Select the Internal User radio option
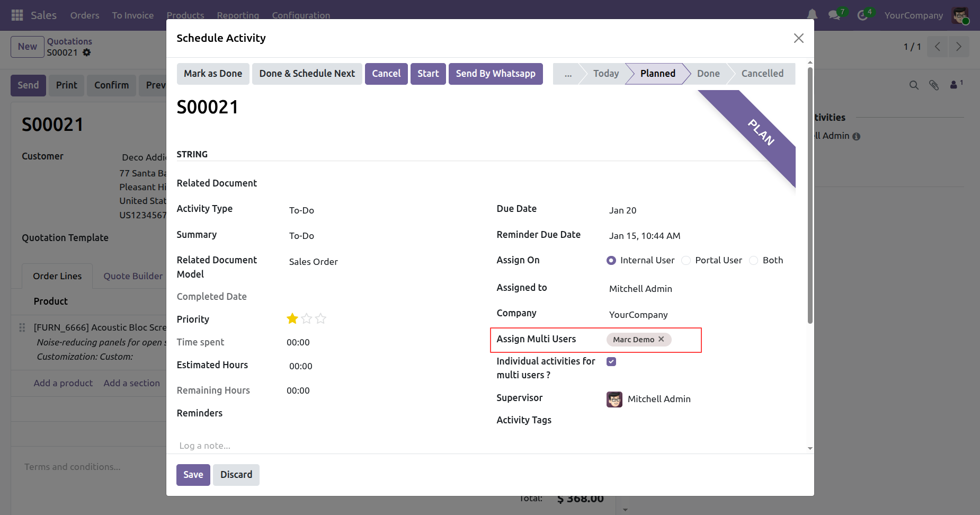The height and width of the screenshot is (515, 980). coord(611,260)
